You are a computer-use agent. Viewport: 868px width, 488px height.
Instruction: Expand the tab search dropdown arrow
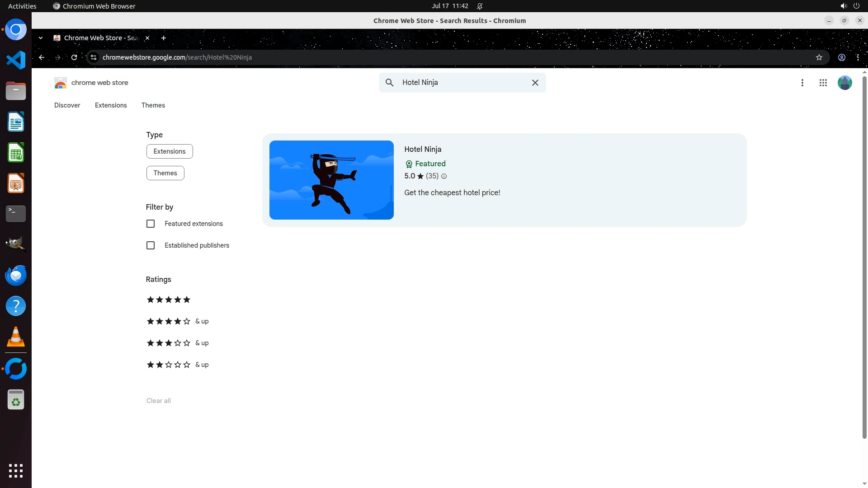pos(41,38)
